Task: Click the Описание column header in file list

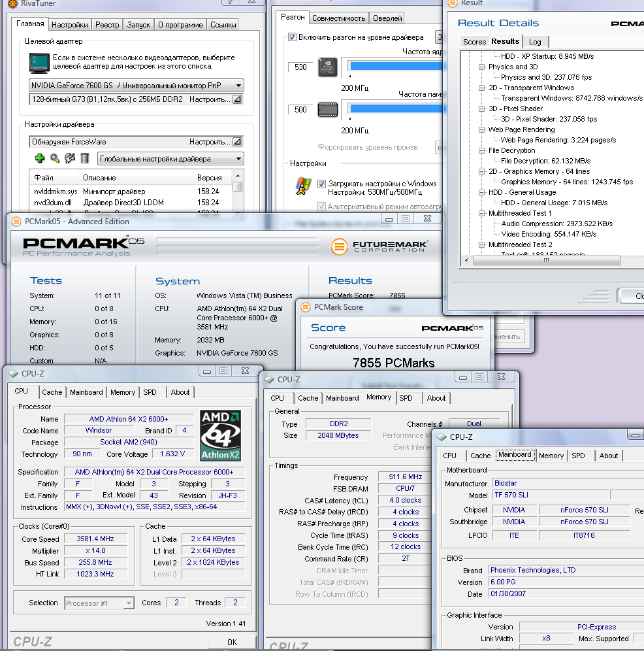Action: [x=136, y=178]
